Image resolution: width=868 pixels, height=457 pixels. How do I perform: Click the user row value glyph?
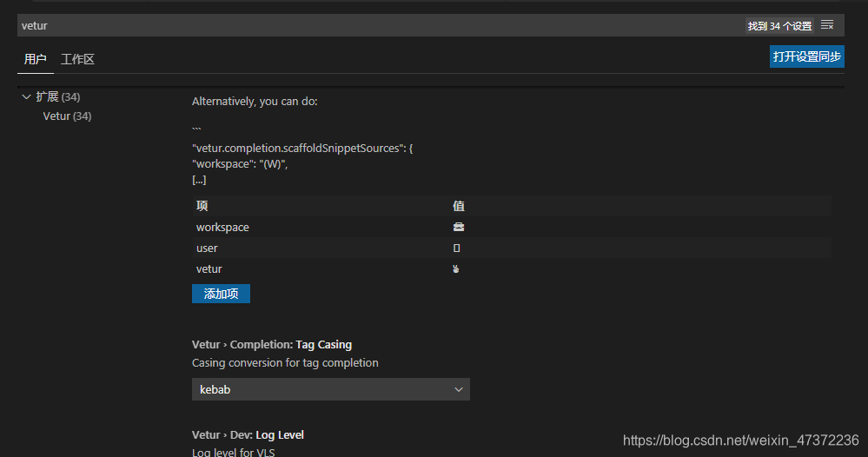coord(457,248)
